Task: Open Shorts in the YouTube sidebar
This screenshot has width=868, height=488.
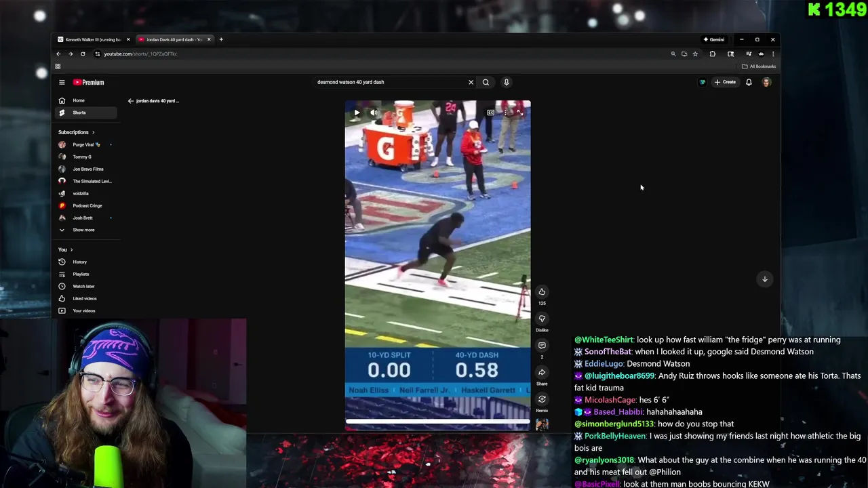Action: (85, 113)
